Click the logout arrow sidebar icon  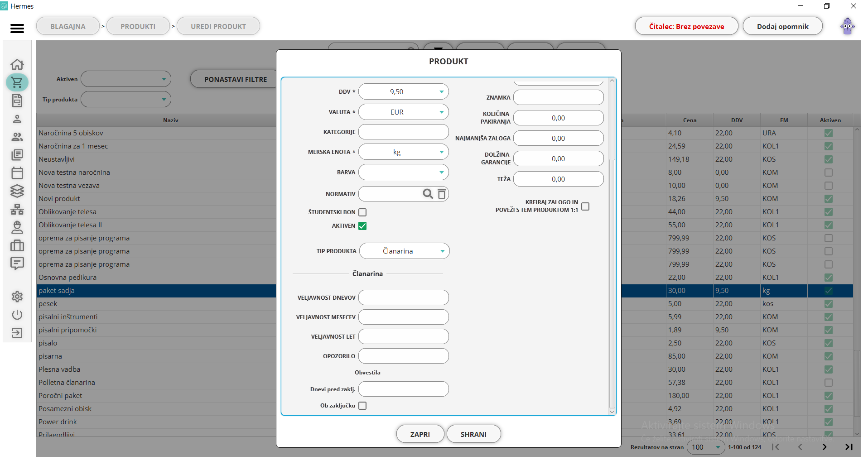click(x=17, y=333)
